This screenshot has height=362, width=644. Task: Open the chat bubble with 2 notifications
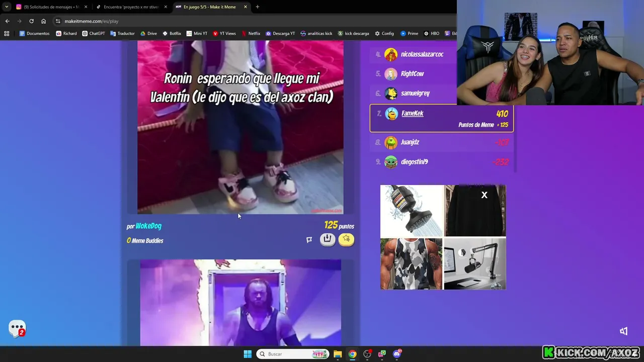[x=17, y=329]
